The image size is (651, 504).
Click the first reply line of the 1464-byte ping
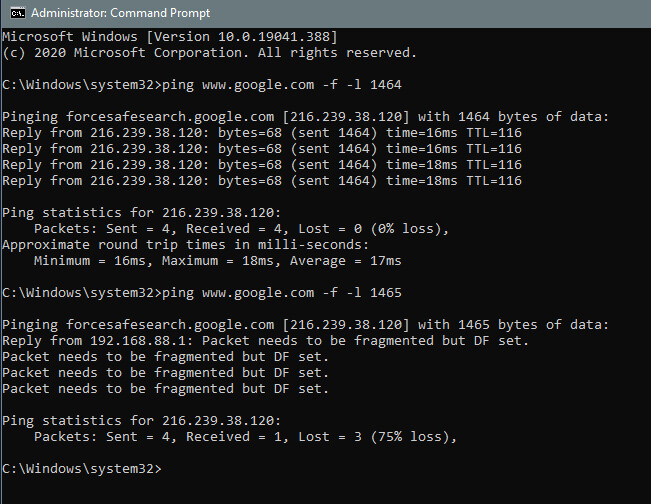tap(262, 132)
